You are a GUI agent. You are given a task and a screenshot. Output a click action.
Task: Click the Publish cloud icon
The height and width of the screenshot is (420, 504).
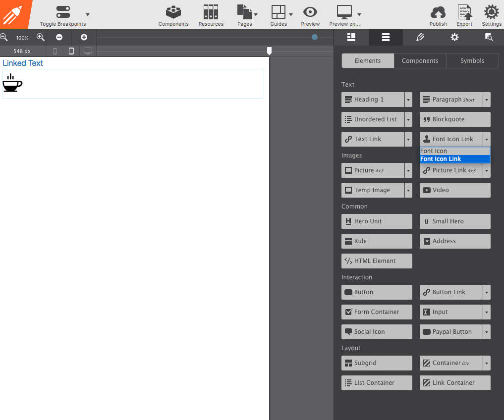(x=438, y=12)
